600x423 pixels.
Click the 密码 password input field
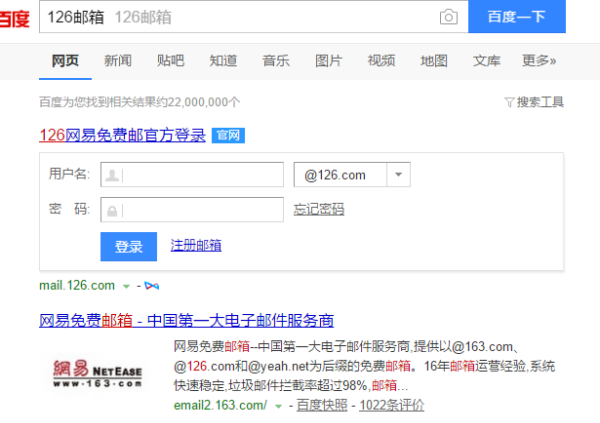(x=192, y=209)
